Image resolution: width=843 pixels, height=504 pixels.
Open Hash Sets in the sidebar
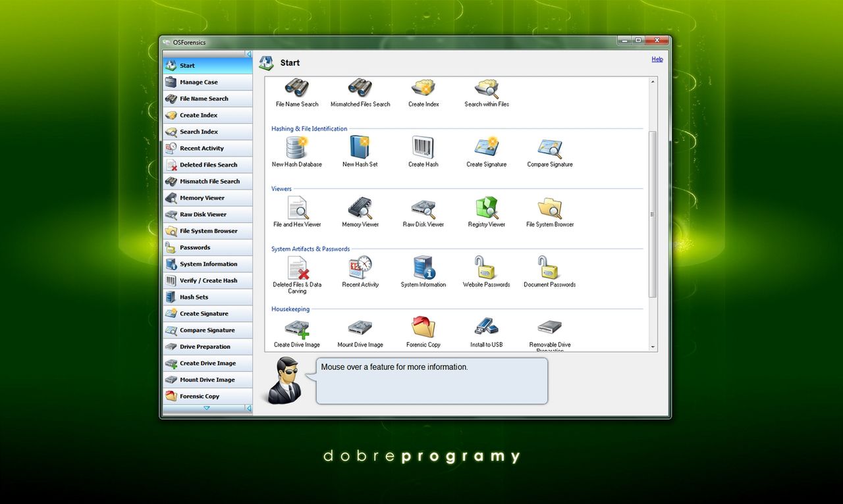click(207, 297)
